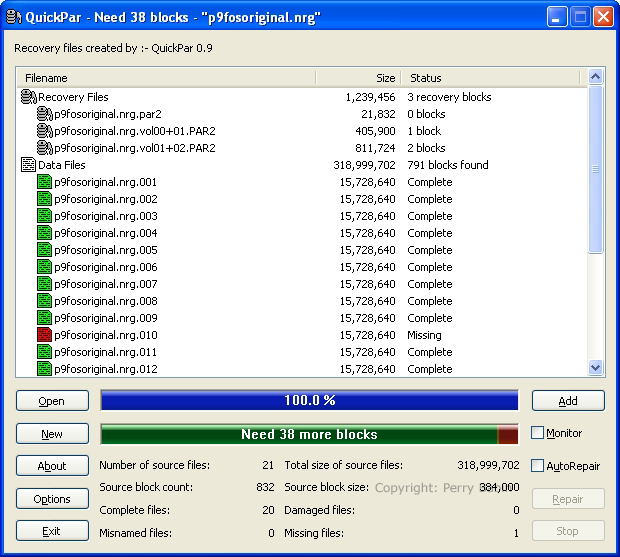This screenshot has height=557, width=620.
Task: Click the Status column header
Action: [x=490, y=78]
